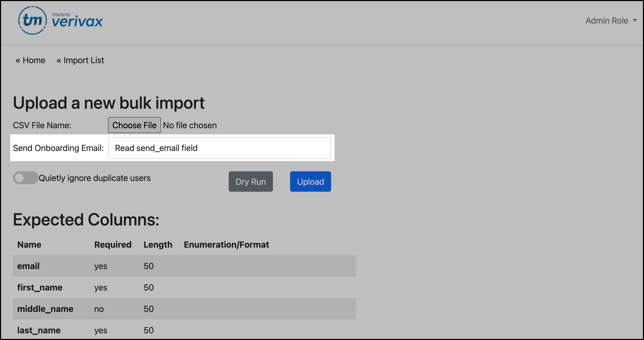Toggle Quietly ignore duplicate users

coord(25,178)
